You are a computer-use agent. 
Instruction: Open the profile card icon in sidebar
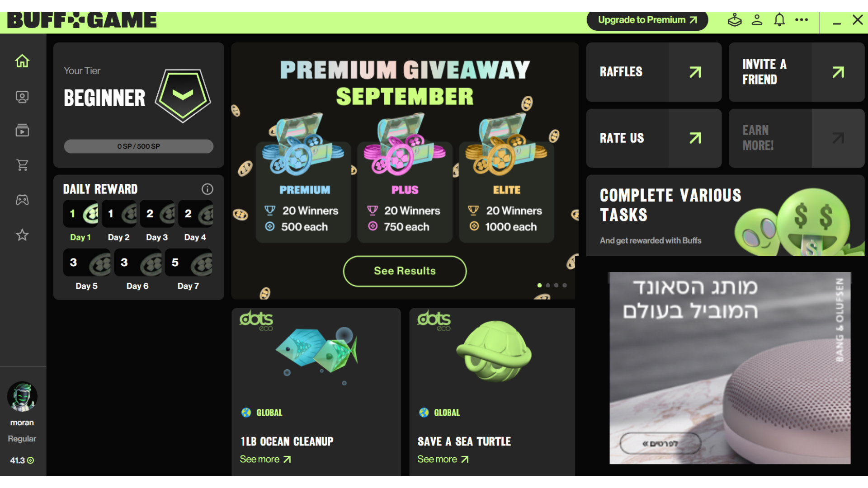(x=22, y=97)
